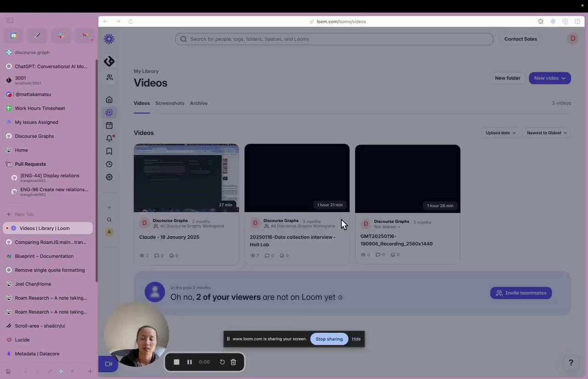The height and width of the screenshot is (379, 588).
Task: Click New Tab in sidebar
Action: click(48, 214)
